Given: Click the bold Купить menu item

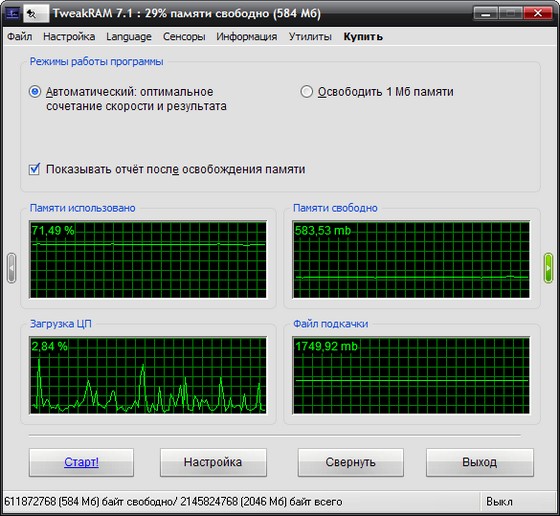Looking at the screenshot, I should [363, 36].
